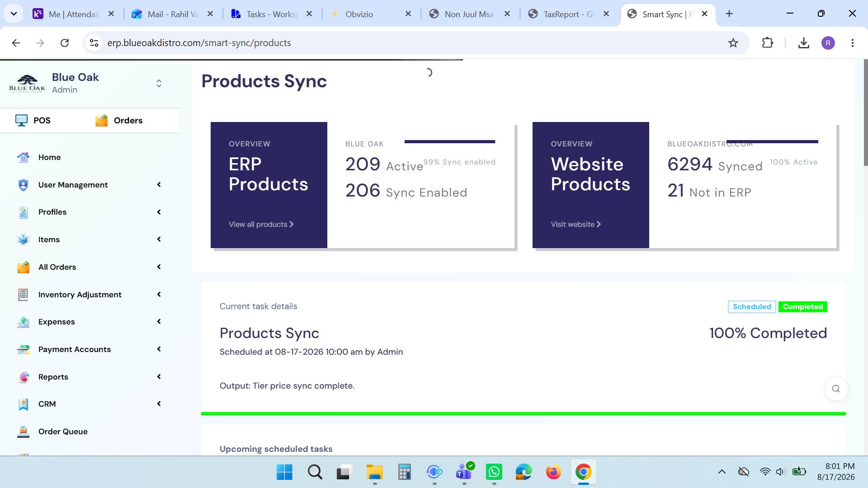
Task: Follow the Visit website link
Action: click(576, 224)
